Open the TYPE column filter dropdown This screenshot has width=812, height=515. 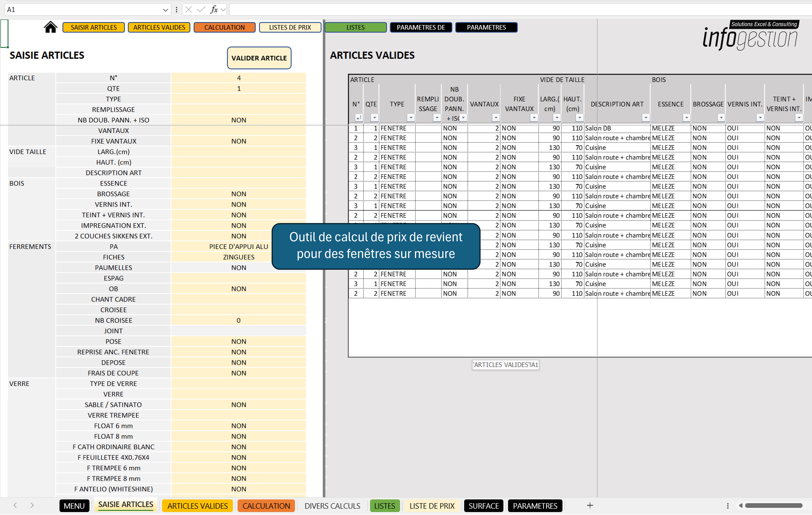click(x=410, y=118)
